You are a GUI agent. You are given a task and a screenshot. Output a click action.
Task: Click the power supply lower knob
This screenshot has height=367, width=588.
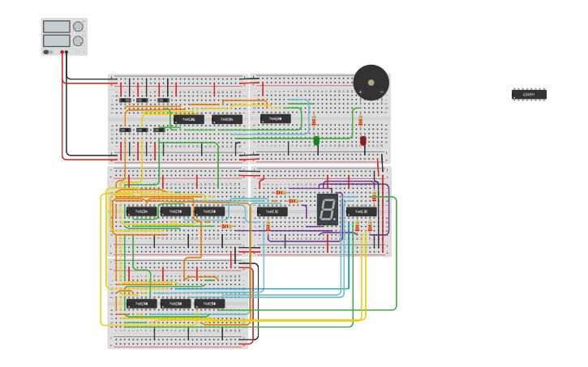point(78,41)
